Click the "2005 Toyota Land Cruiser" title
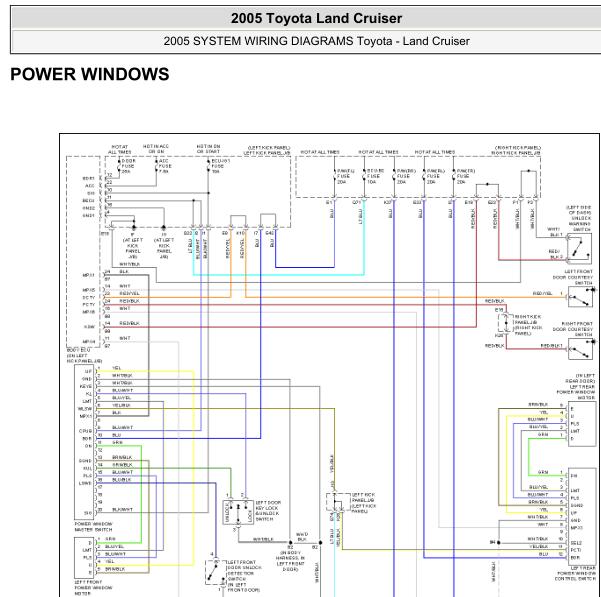 click(316, 18)
